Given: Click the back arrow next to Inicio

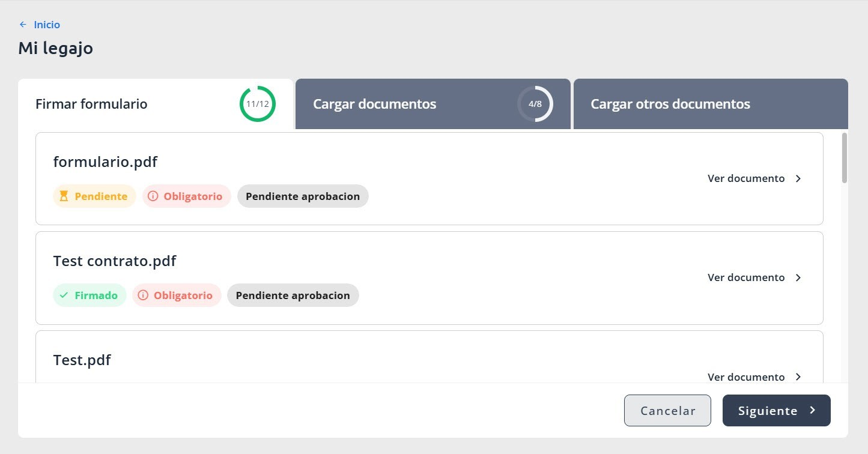Looking at the screenshot, I should (x=23, y=25).
